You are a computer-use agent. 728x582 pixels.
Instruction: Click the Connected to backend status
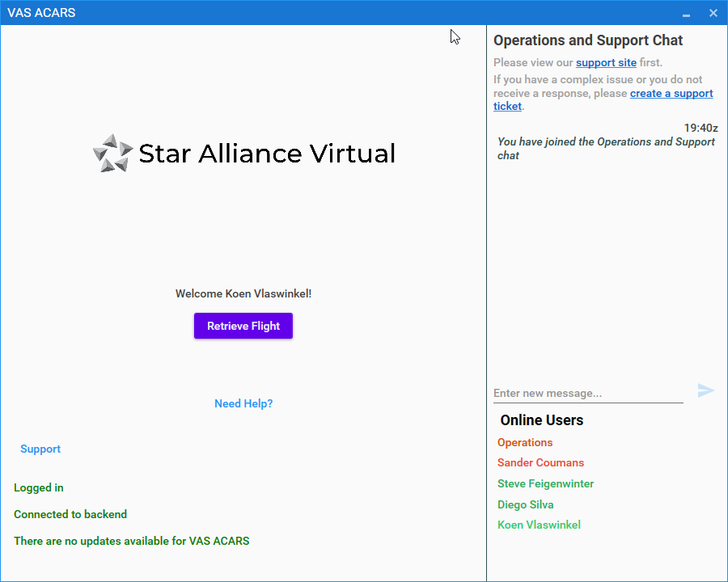click(x=70, y=514)
